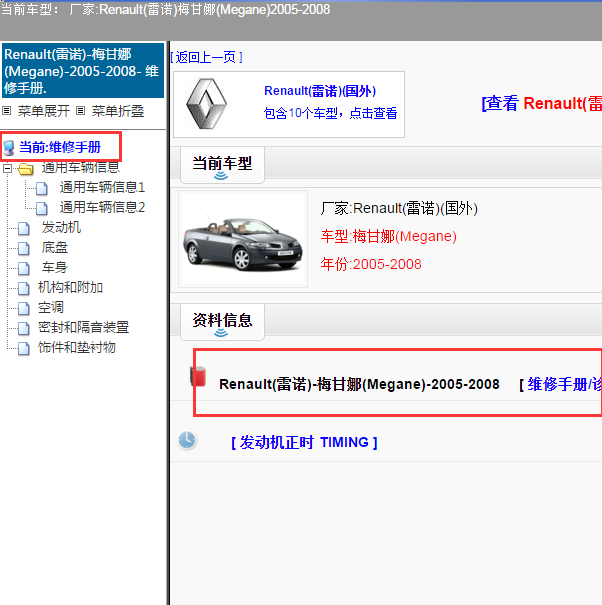Screen dimensions: 602x605
Task: Open the 车身 tree entry
Action: point(55,267)
